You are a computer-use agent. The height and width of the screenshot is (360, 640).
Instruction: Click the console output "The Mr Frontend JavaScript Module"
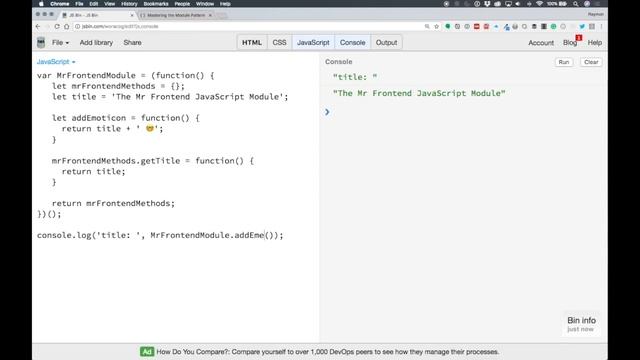point(419,93)
